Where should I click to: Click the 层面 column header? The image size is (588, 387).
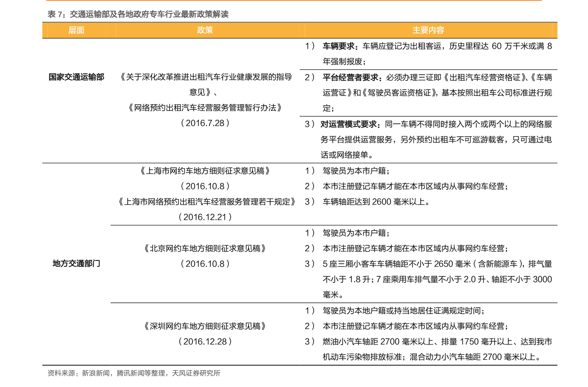(76, 30)
